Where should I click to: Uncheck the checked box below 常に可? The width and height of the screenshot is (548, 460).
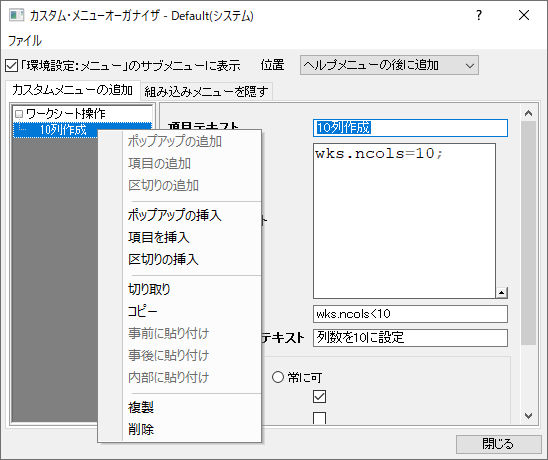(319, 397)
